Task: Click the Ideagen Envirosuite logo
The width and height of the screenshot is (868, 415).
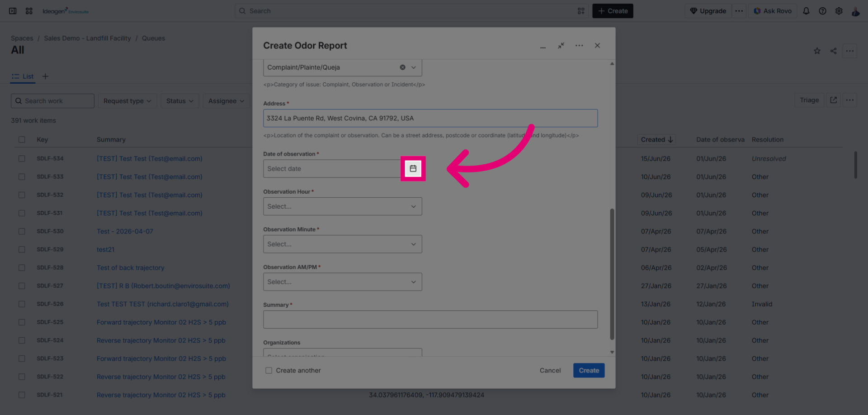Action: pyautogui.click(x=66, y=11)
